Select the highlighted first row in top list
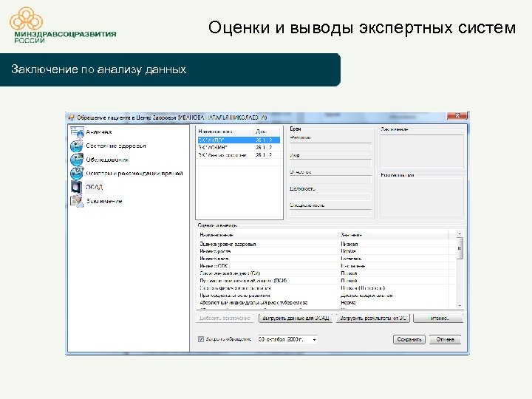Viewport: 532px width, 399px height. (x=239, y=140)
